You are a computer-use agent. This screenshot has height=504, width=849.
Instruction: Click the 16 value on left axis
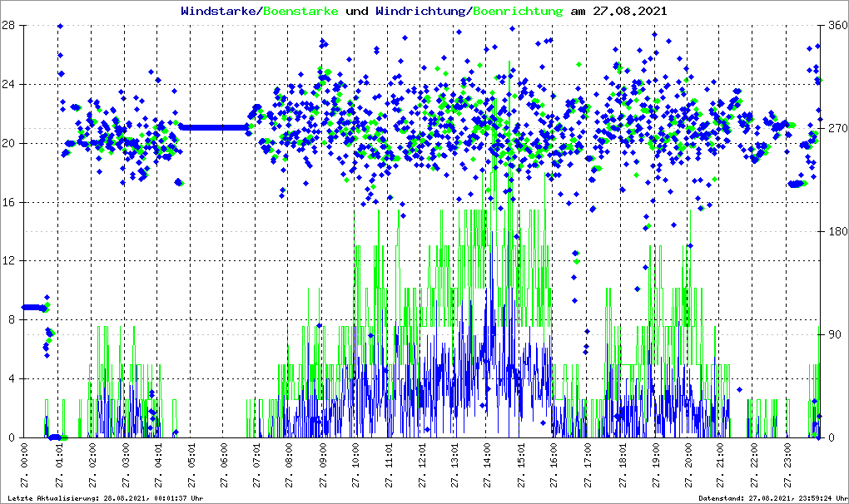click(x=10, y=202)
